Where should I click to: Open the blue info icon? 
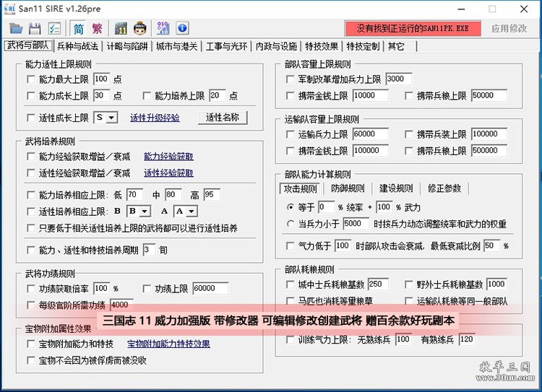click(x=183, y=28)
